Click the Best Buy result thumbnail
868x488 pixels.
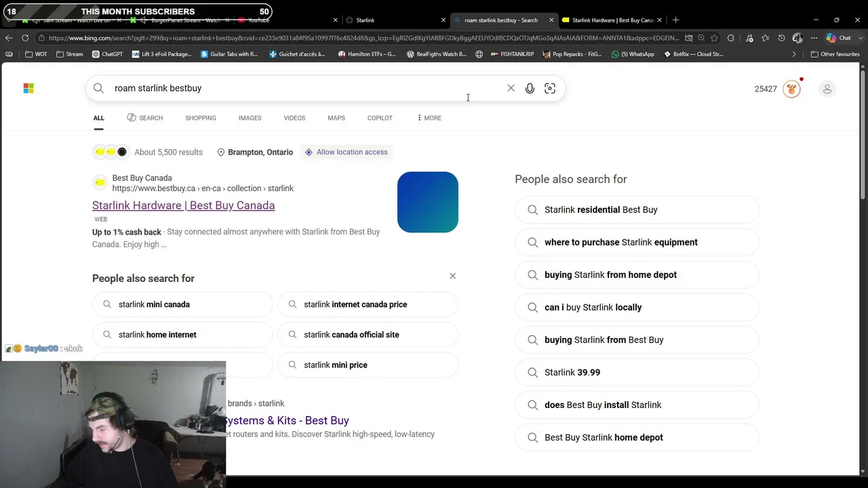428,202
